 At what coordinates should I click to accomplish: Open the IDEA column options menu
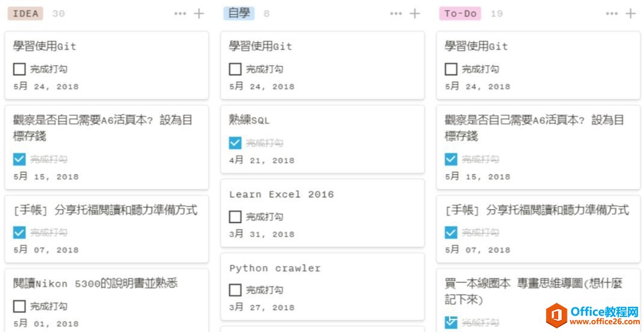(180, 13)
